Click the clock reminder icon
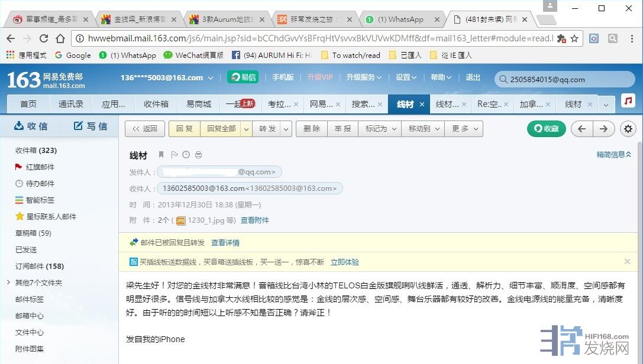Image resolution: width=643 pixels, height=364 pixels. [186, 155]
